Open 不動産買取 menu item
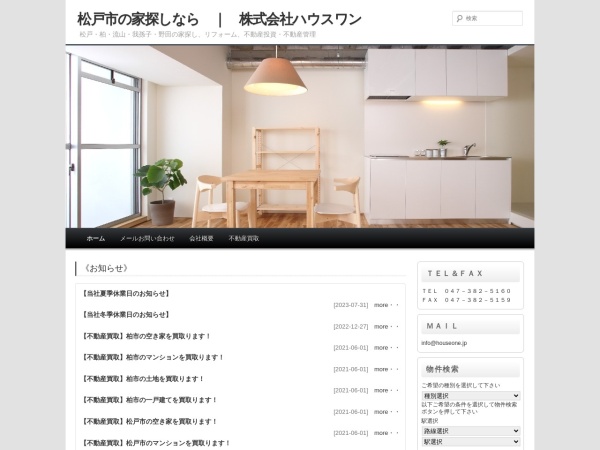The height and width of the screenshot is (450, 600). coord(244,238)
